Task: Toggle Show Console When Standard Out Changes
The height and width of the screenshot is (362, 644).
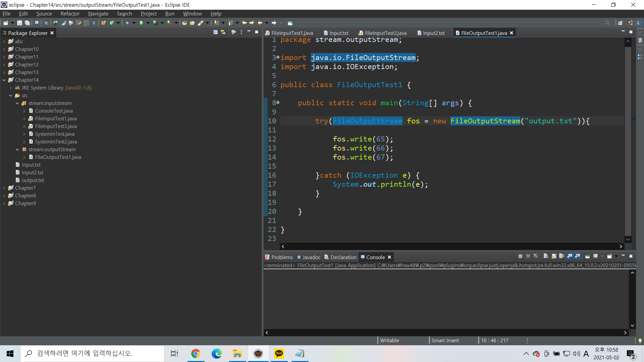Action: (x=570, y=256)
